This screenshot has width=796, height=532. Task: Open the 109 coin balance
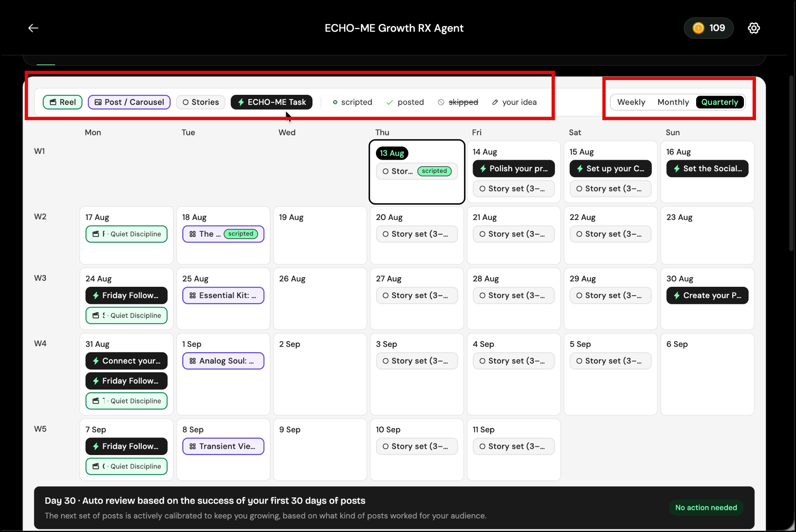coord(709,28)
